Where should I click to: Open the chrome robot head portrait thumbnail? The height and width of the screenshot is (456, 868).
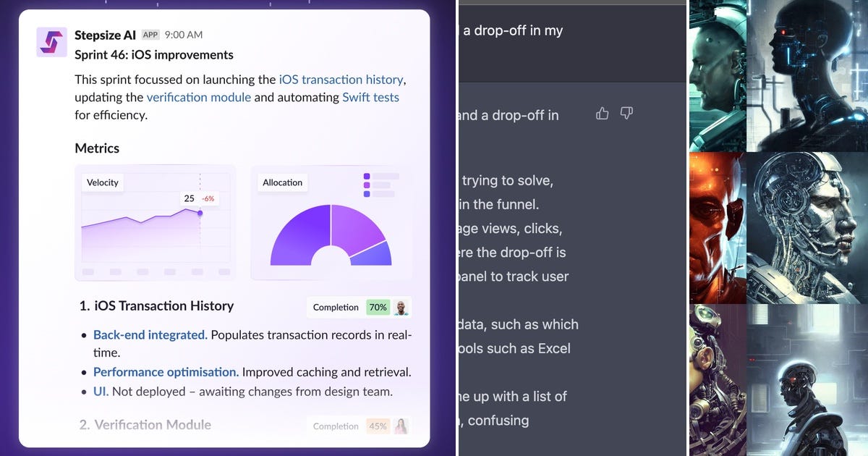coord(807,228)
